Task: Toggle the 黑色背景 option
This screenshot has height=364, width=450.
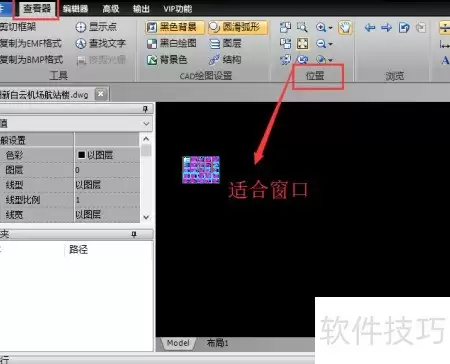Action: [x=174, y=27]
